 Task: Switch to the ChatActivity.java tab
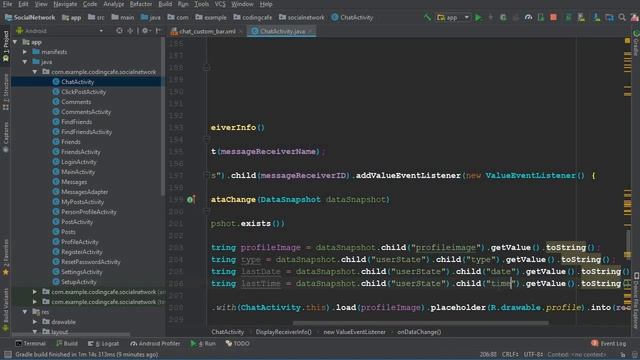(x=281, y=31)
